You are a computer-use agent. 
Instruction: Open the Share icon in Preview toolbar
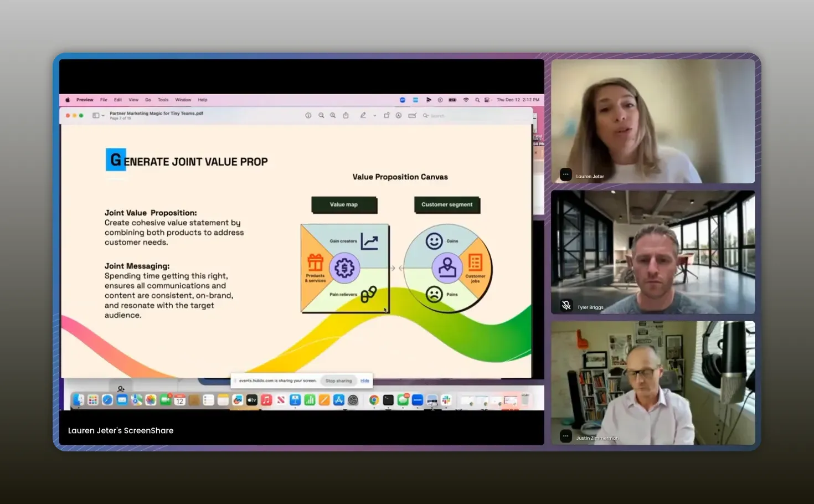[346, 115]
